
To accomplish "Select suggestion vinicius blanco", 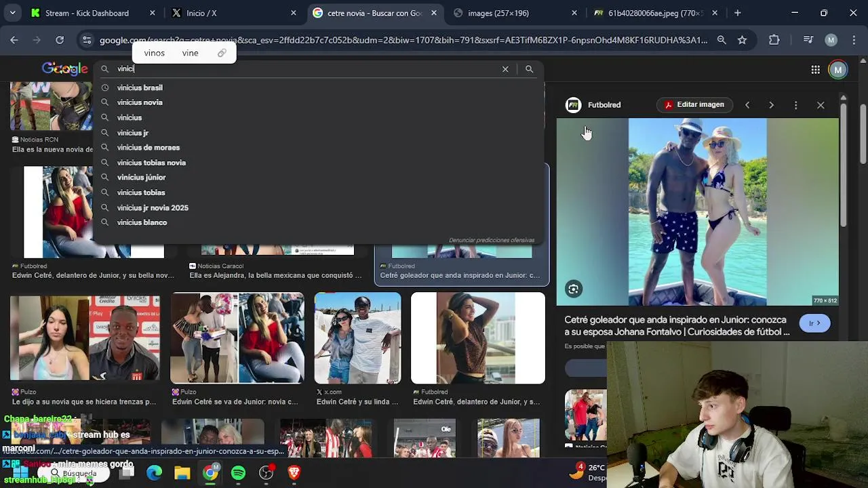I will (x=319, y=222).
